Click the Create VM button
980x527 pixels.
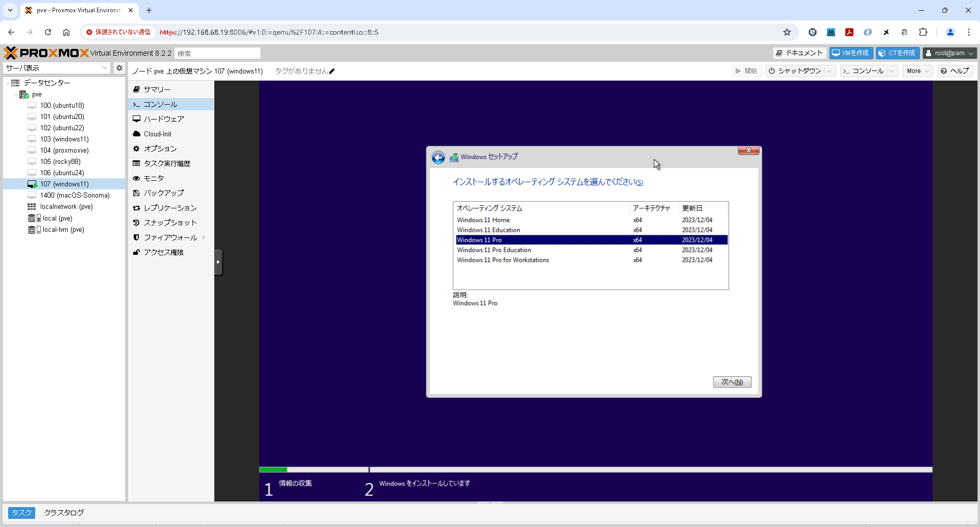851,53
